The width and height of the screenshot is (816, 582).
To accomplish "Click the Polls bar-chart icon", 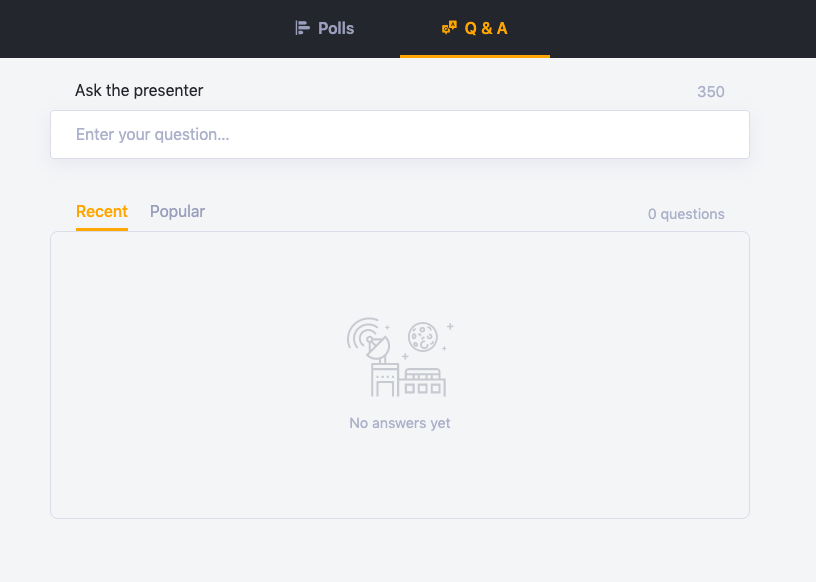I will [303, 28].
